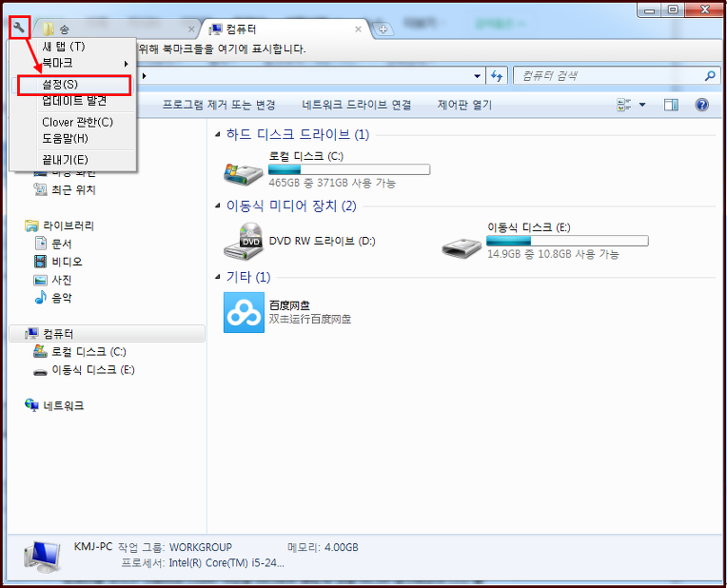Open the view options dropdown arrow
Viewport: 727px width, 588px height.
tap(641, 105)
